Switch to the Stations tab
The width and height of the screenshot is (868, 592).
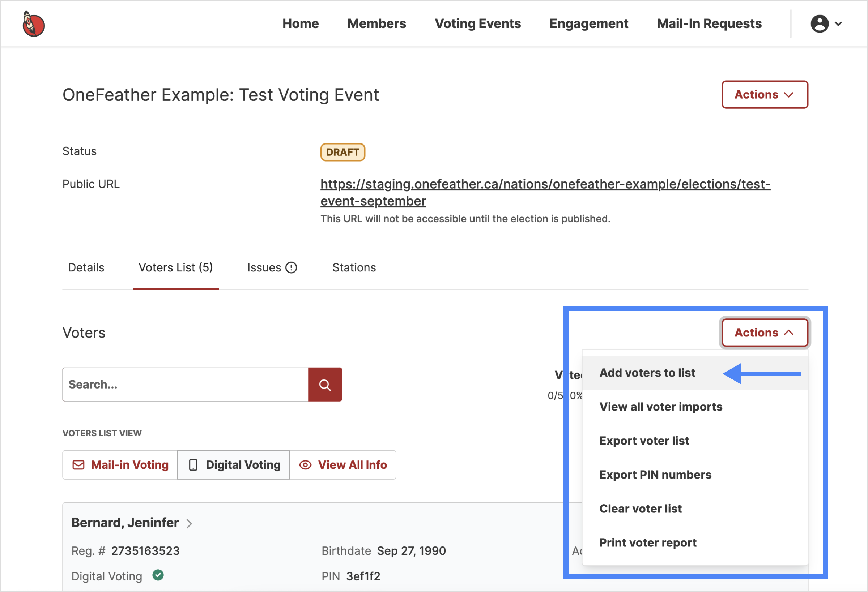click(x=354, y=268)
